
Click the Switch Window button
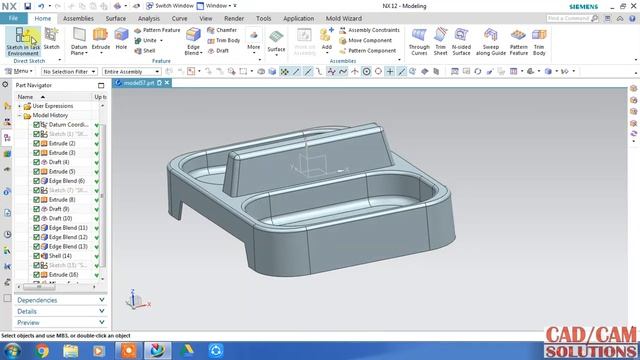169,6
